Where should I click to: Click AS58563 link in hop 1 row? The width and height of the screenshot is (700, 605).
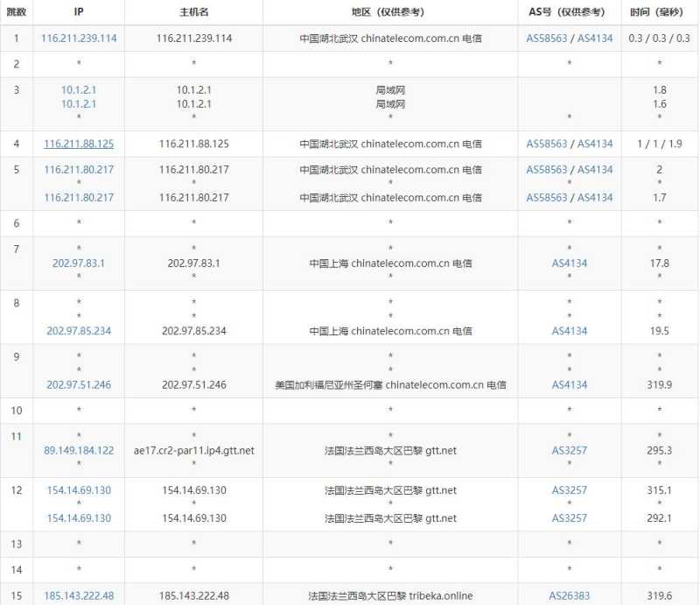click(x=546, y=39)
